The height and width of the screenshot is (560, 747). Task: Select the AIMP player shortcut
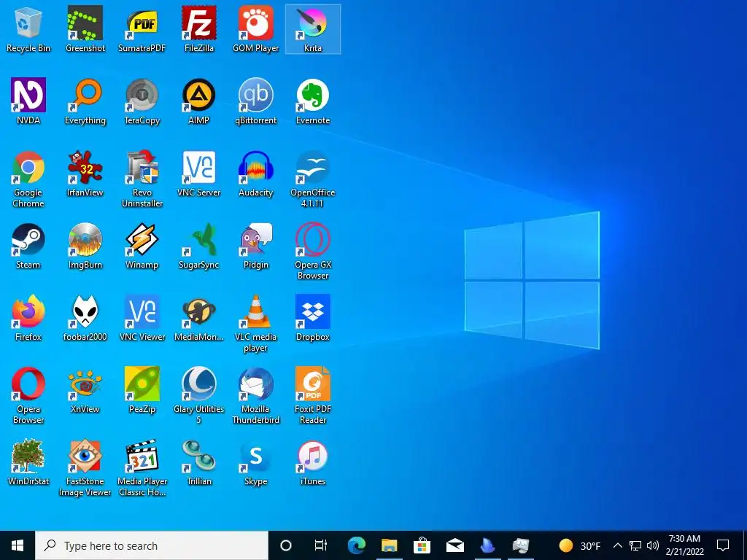(198, 101)
